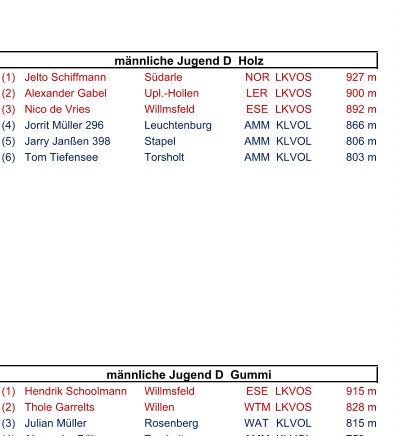The image size is (393, 436).
Task: Select Thole Garrelts entry
Action: (x=59, y=407)
